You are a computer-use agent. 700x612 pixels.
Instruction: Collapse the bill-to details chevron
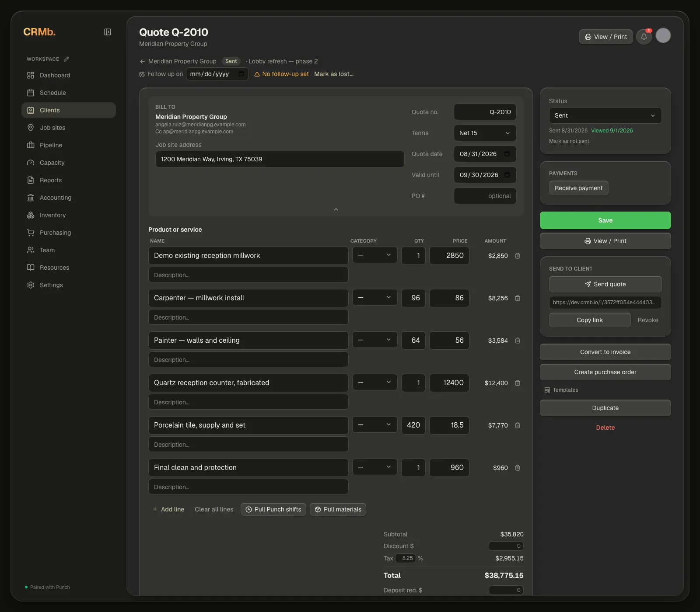336,209
